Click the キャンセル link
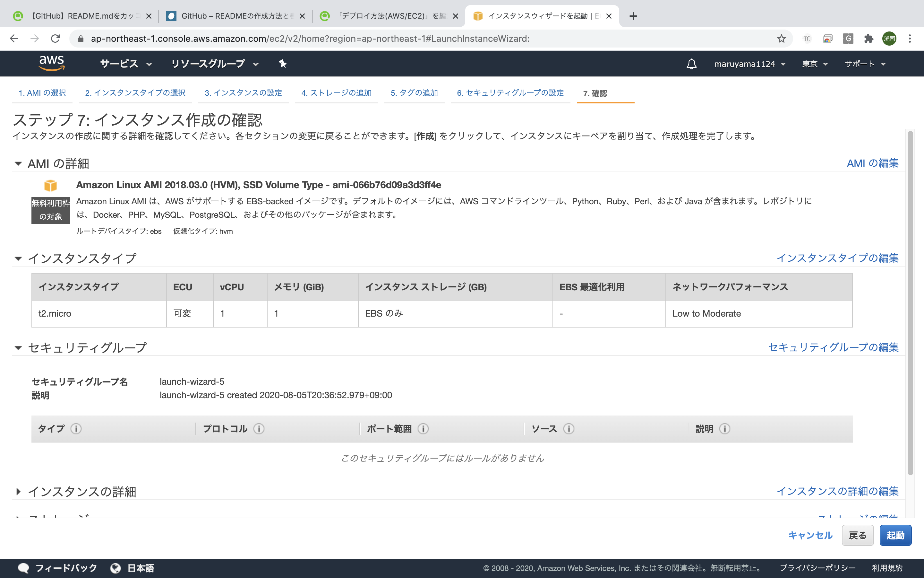Image resolution: width=924 pixels, height=578 pixels. point(810,535)
